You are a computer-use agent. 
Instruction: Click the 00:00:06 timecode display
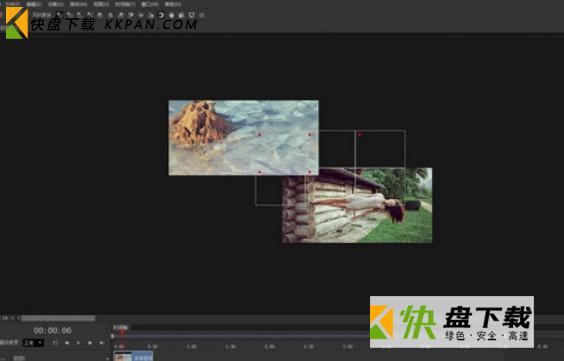pyautogui.click(x=53, y=330)
